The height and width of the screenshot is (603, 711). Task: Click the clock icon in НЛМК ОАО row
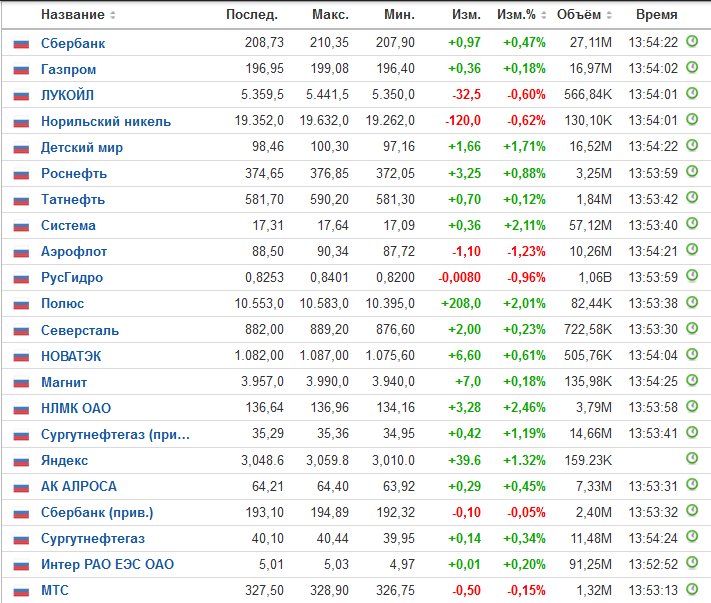(692, 406)
